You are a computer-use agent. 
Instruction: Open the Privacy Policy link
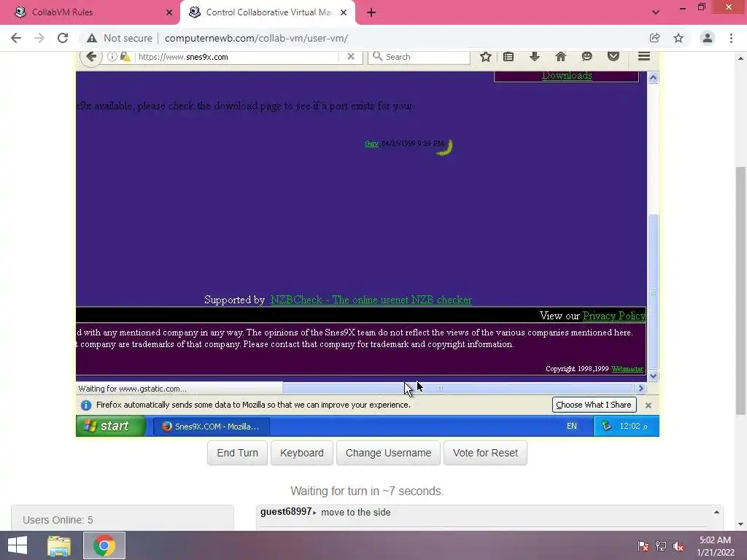pos(614,316)
